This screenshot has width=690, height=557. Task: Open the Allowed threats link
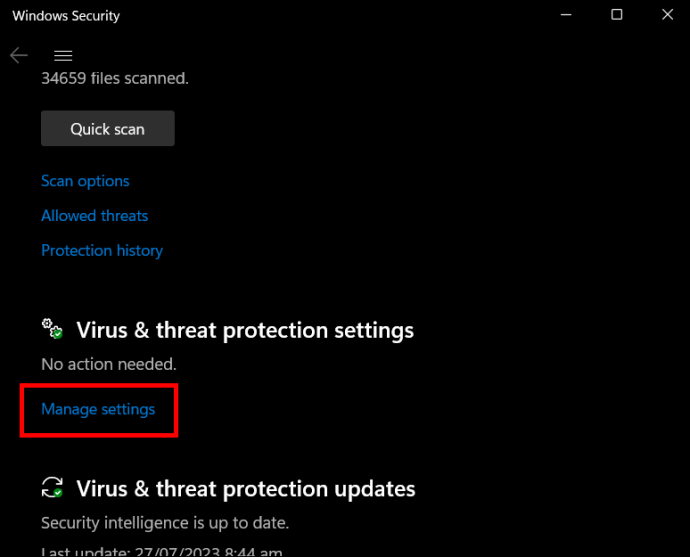[94, 216]
